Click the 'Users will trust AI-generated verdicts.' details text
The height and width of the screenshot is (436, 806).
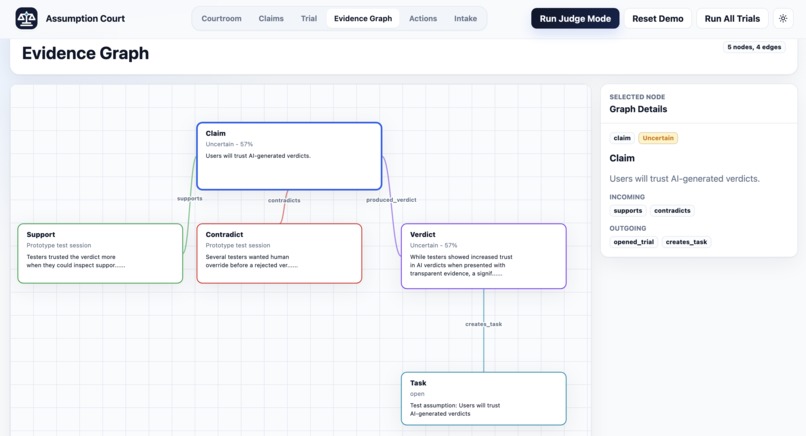pos(685,179)
